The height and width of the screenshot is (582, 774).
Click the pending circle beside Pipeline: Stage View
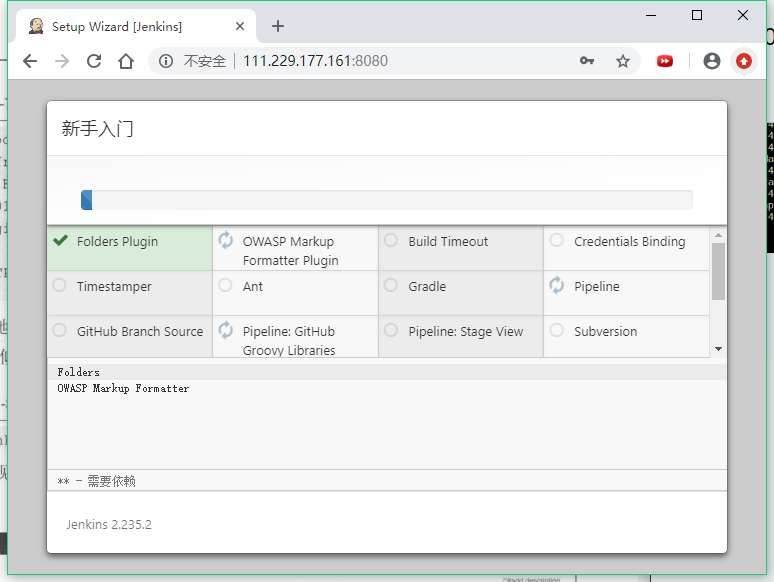tap(391, 330)
